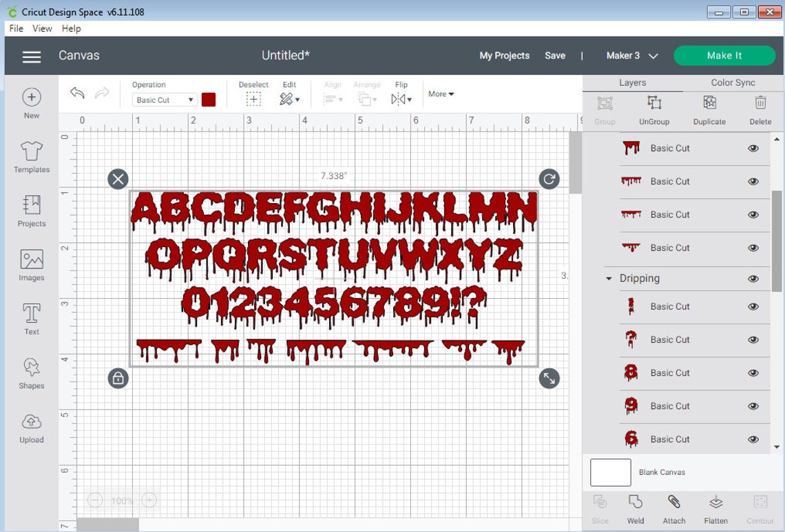Image resolution: width=785 pixels, height=532 pixels.
Task: Switch to the Color Sync tab
Action: point(732,82)
